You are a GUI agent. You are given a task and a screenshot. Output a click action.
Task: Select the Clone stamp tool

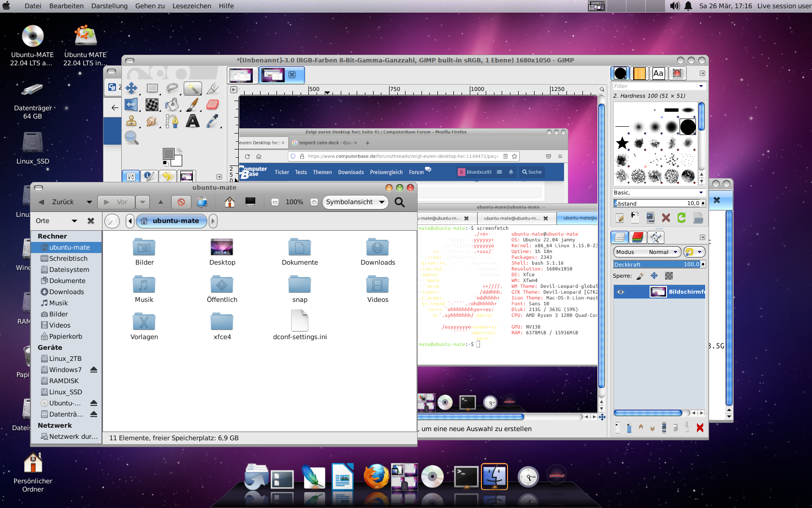(131, 121)
